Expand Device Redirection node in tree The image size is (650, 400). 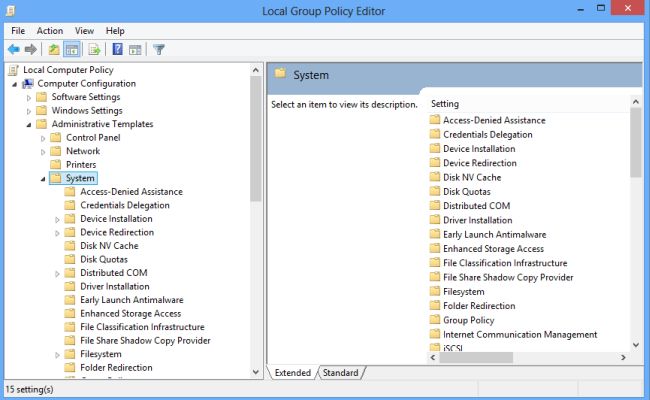tap(57, 233)
